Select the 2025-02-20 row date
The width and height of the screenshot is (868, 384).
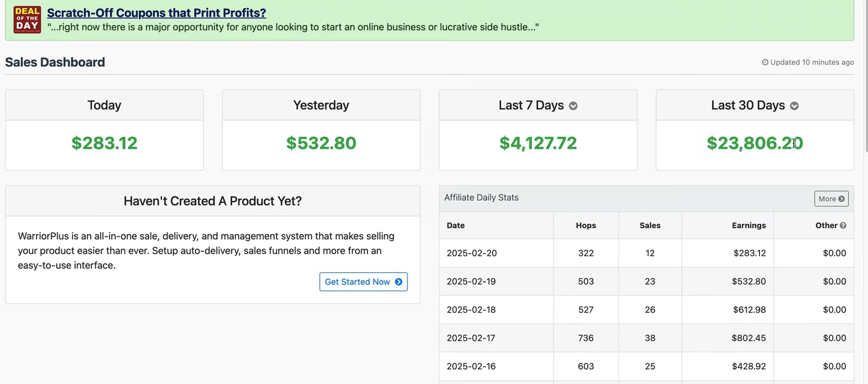tap(471, 253)
